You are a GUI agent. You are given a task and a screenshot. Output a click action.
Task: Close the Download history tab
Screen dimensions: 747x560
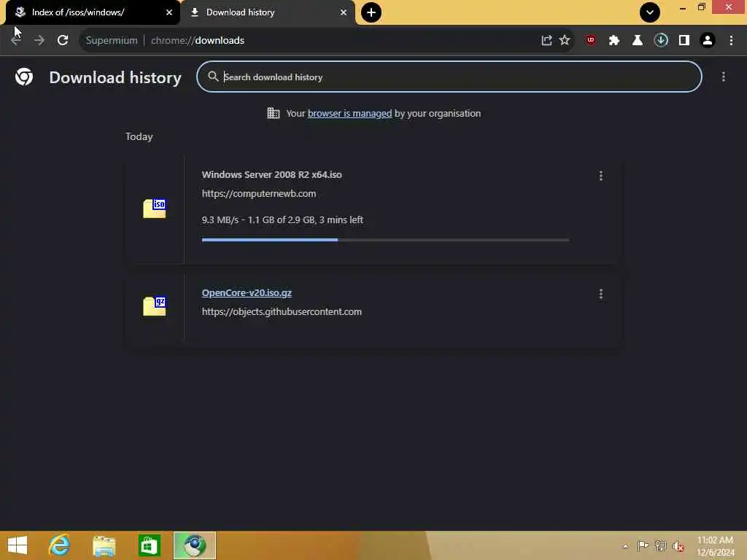pyautogui.click(x=344, y=12)
